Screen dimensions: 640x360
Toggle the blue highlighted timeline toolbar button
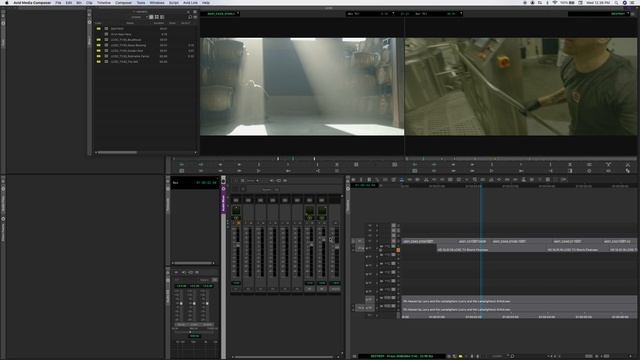click(402, 180)
